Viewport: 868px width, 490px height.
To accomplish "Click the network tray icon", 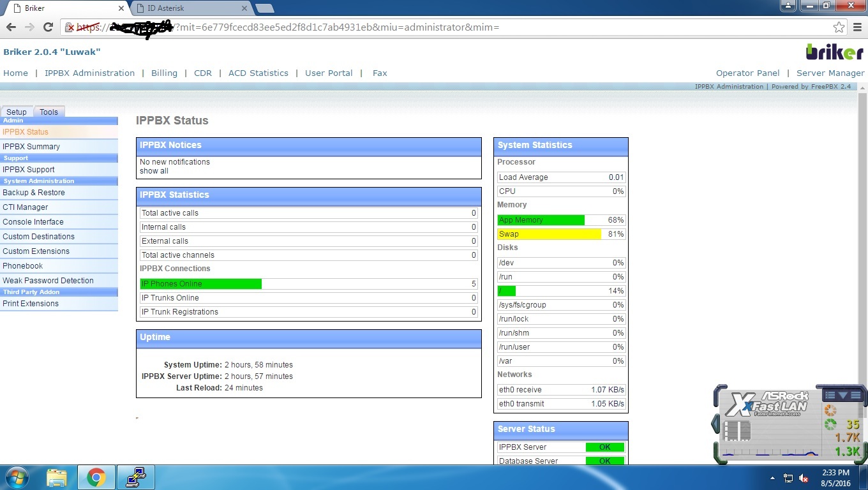I will (788, 478).
